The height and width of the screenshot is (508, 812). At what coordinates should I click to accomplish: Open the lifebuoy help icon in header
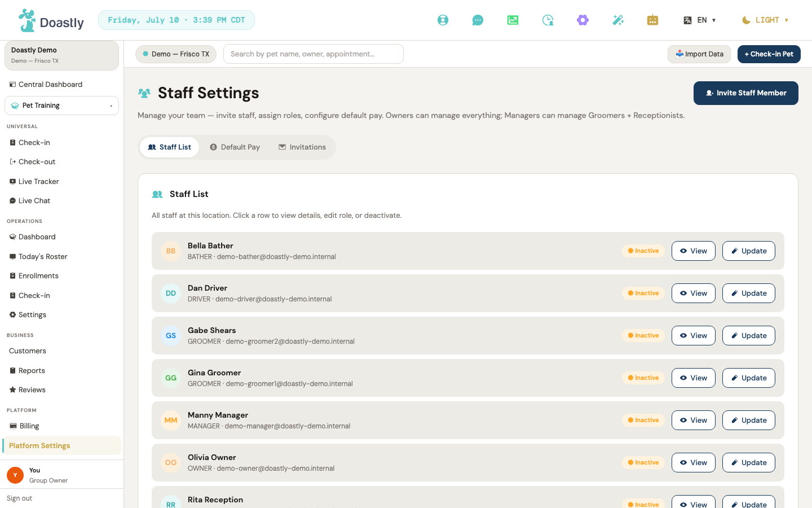443,20
